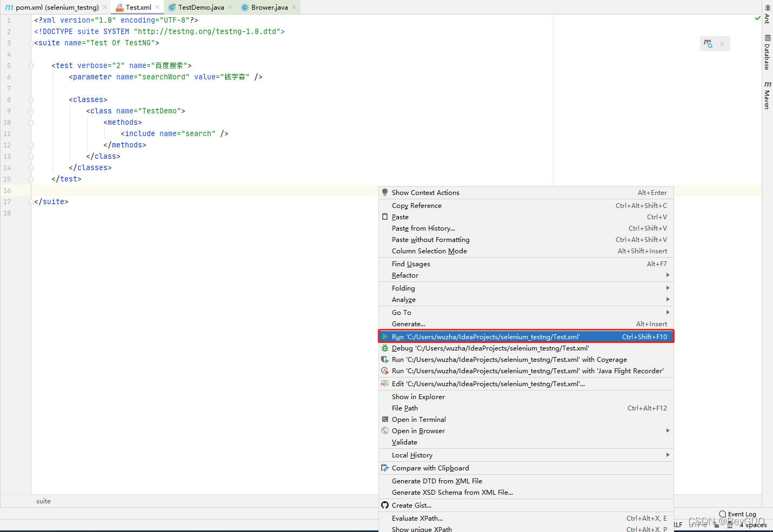Close the TestDemo.java tab
Viewport: 773px width, 532px height.
click(x=230, y=8)
